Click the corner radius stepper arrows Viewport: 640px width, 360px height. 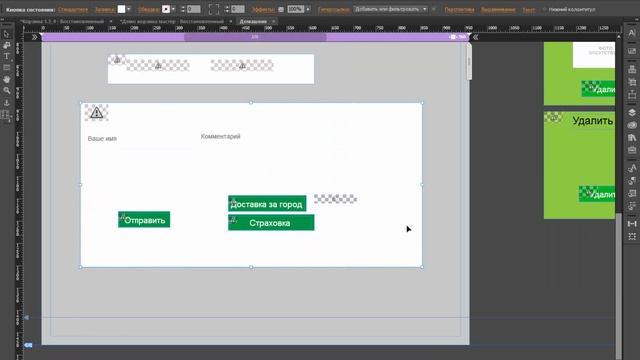coord(227,9)
